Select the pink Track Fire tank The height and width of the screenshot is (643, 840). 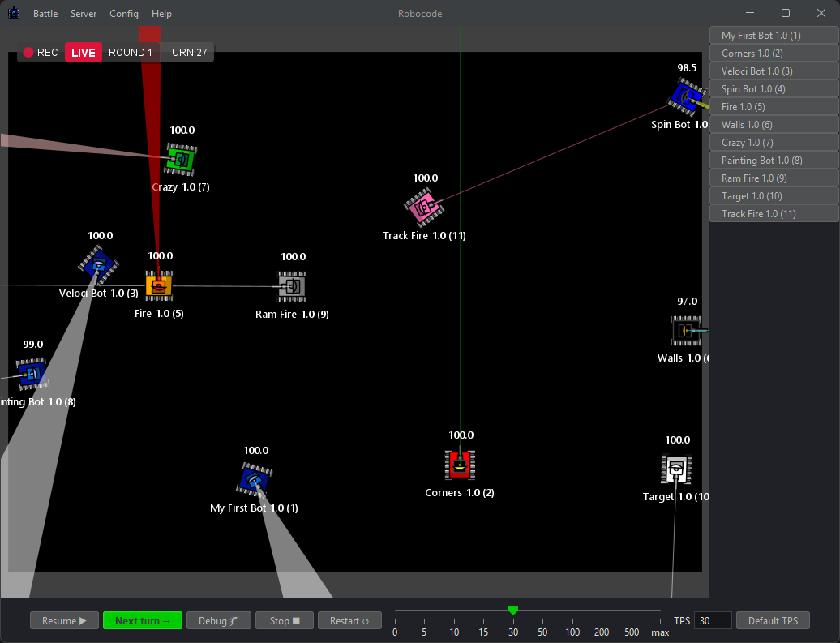tap(424, 208)
